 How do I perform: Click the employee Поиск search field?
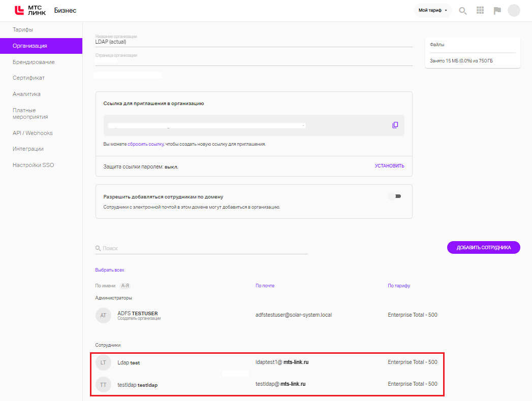point(202,248)
